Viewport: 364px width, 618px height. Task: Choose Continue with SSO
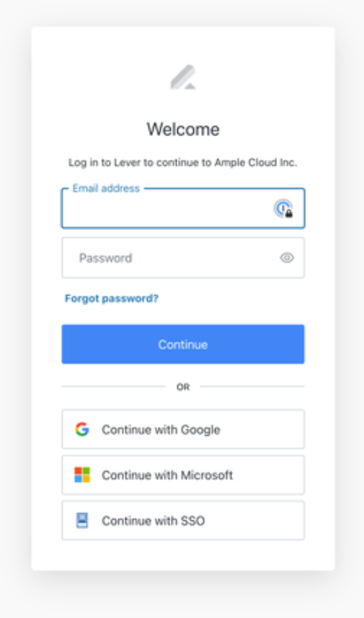tap(183, 520)
